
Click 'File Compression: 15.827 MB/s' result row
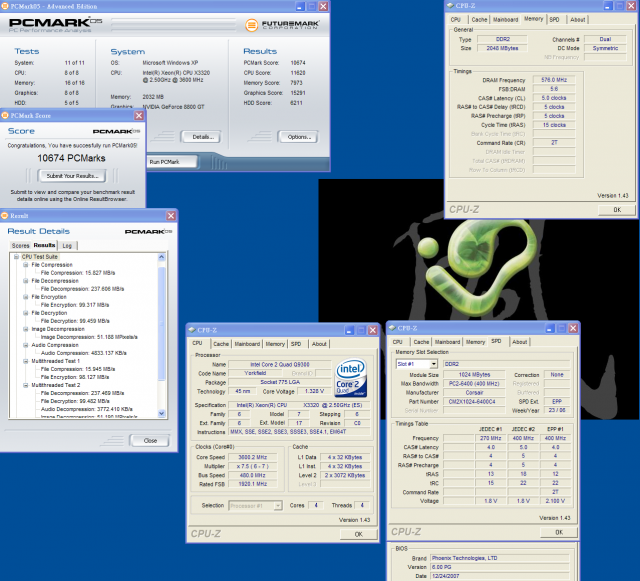pos(78,273)
